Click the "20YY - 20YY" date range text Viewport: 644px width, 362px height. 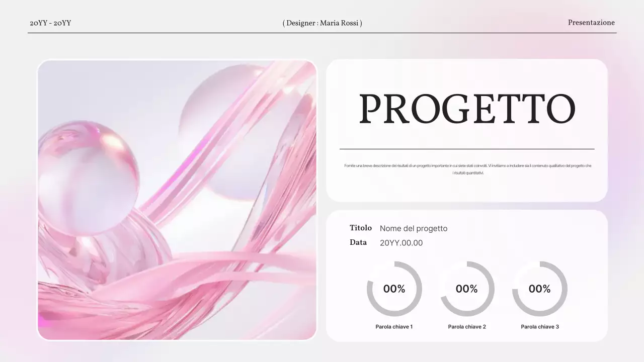pos(50,23)
